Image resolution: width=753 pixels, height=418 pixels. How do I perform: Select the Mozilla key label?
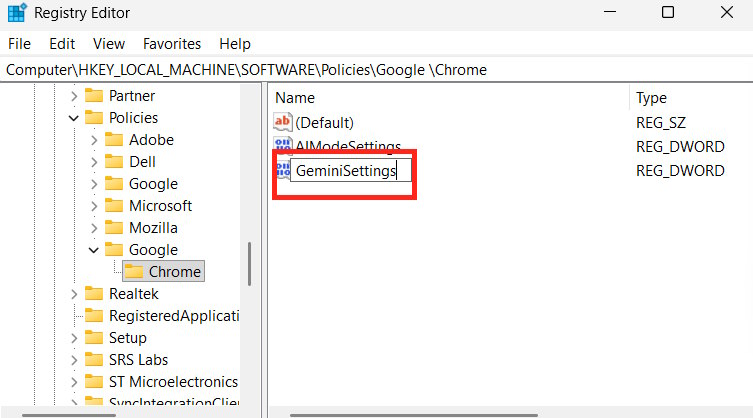point(153,228)
